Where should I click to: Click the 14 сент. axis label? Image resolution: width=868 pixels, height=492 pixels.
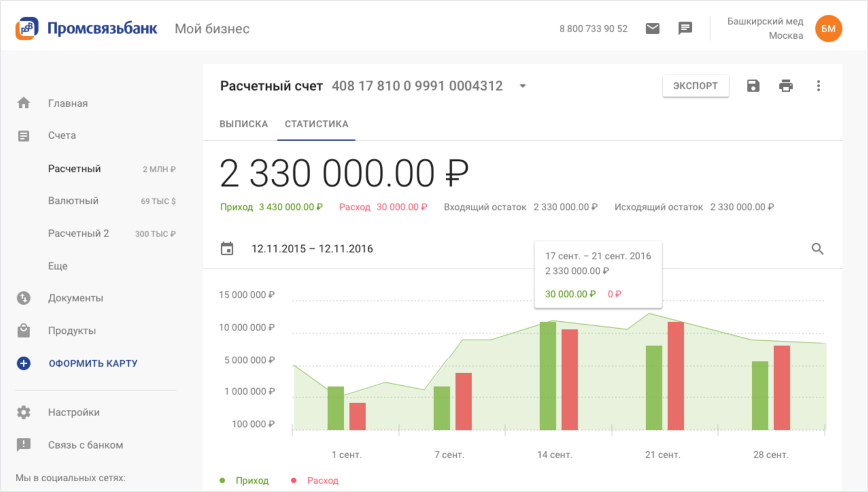point(554,455)
